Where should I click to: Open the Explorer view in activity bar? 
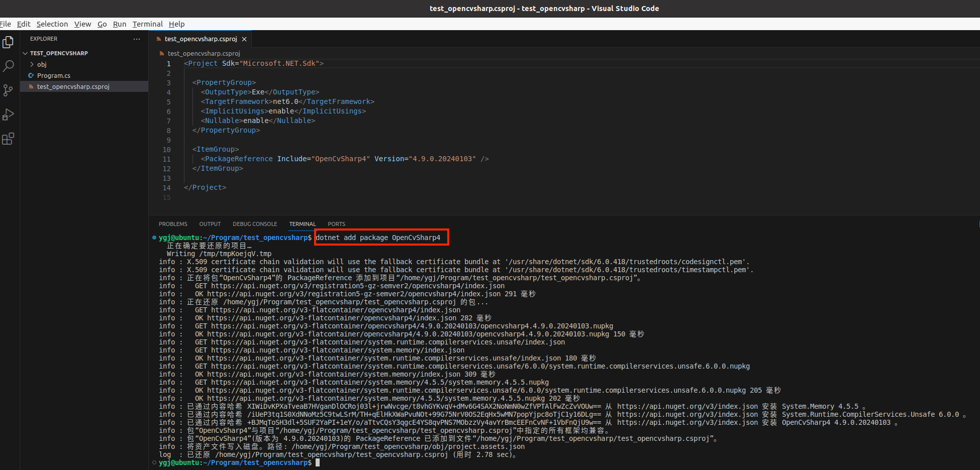tap(8, 42)
